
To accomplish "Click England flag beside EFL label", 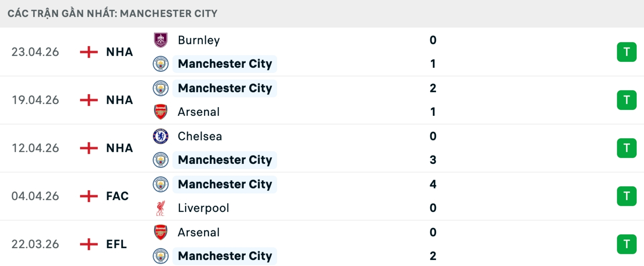I will [89, 244].
